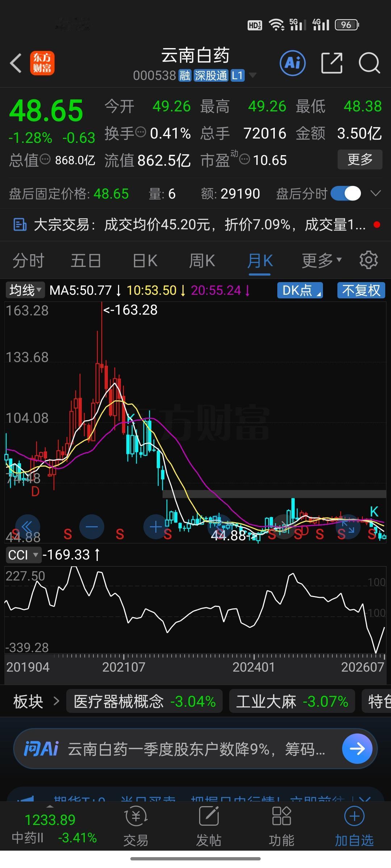
Task: Open 功能 functions icon
Action: coord(281,816)
